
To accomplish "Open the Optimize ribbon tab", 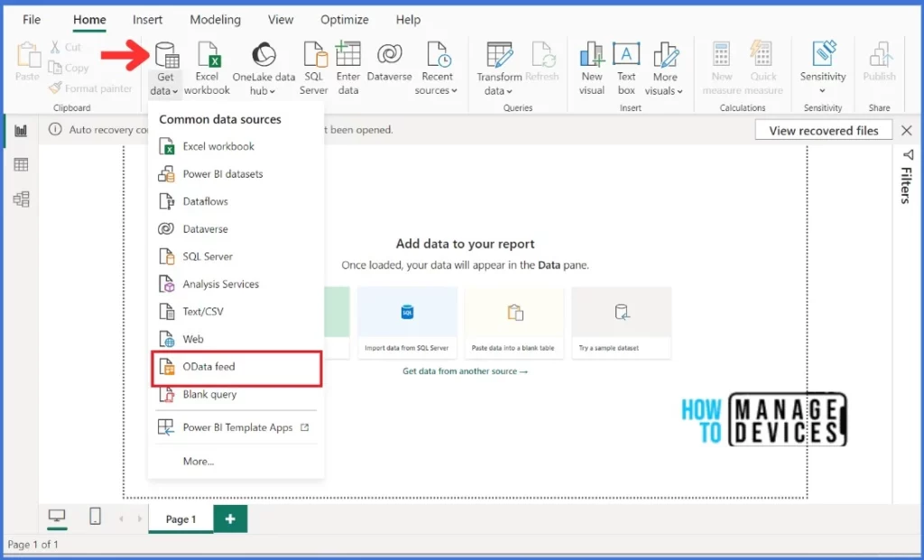I will tap(345, 20).
